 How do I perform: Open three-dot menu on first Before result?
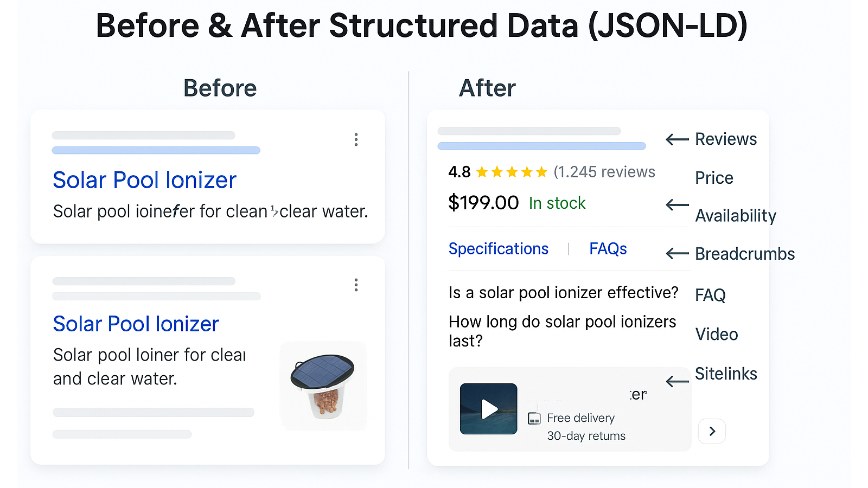pyautogui.click(x=356, y=139)
